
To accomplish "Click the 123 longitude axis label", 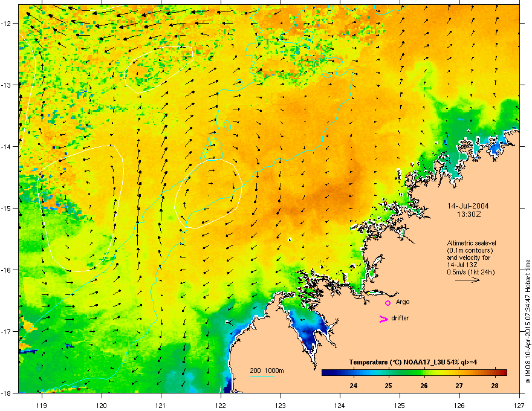I will pos(281,406).
